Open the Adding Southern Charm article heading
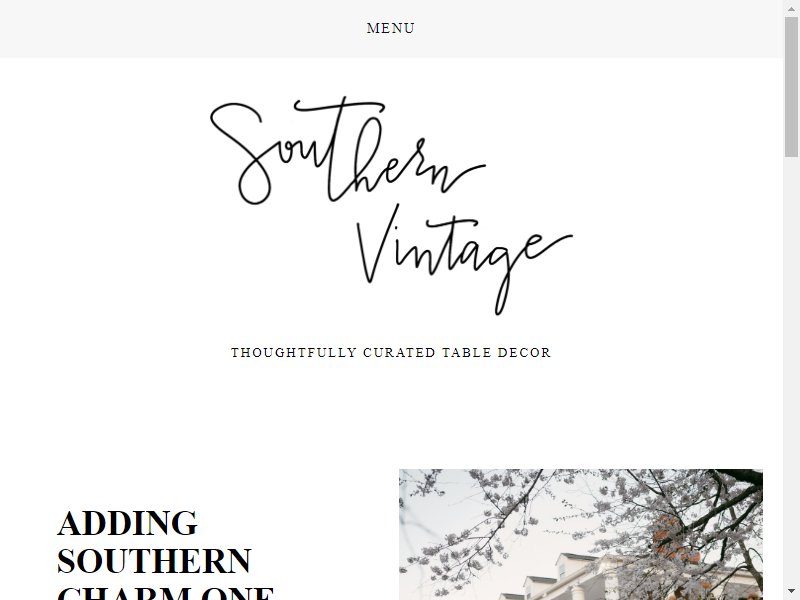The height and width of the screenshot is (600, 800). [166, 554]
